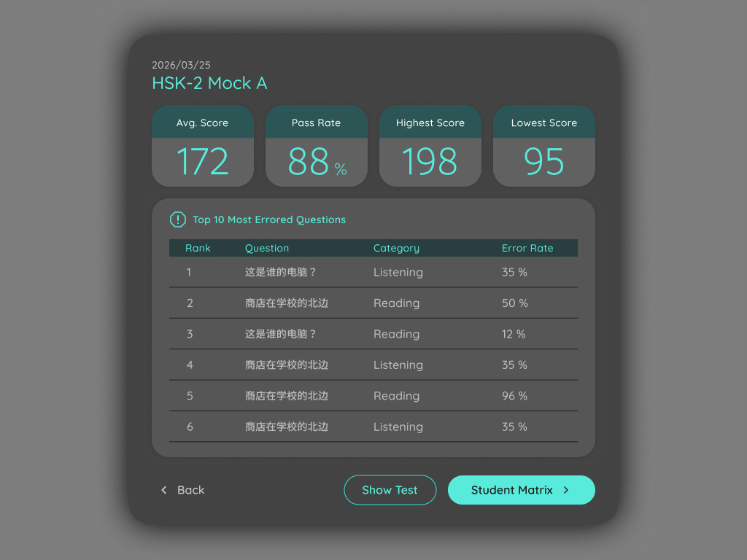Click the 35 % error rate in the rank 6 row
The height and width of the screenshot is (560, 747).
click(514, 427)
